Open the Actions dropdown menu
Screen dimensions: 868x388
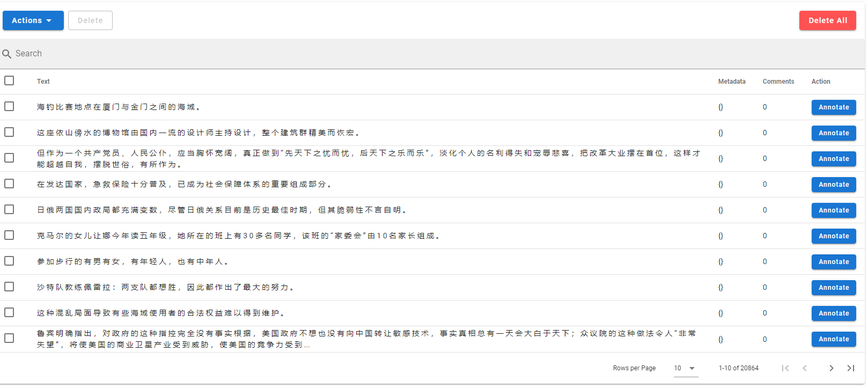[x=33, y=20]
